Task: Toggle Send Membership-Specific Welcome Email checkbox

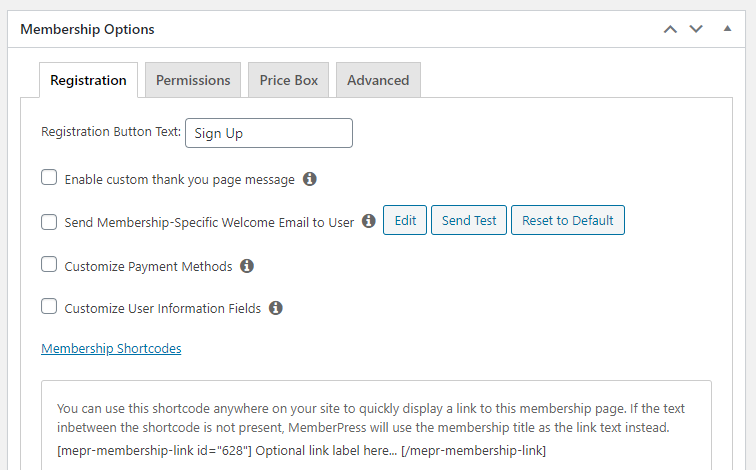Action: [x=49, y=222]
